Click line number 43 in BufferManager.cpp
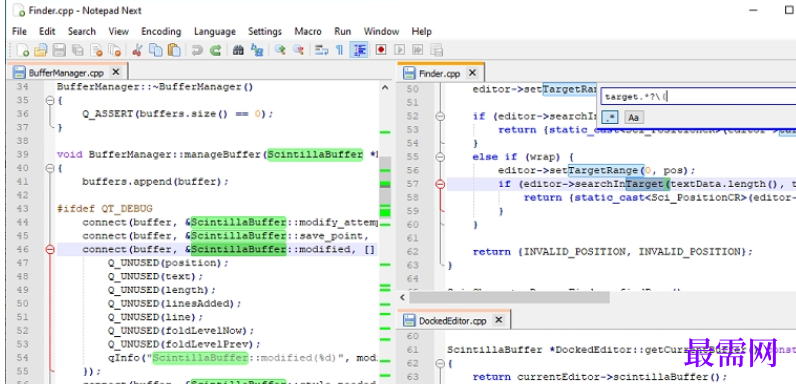This screenshot has height=384, width=796. 22,209
